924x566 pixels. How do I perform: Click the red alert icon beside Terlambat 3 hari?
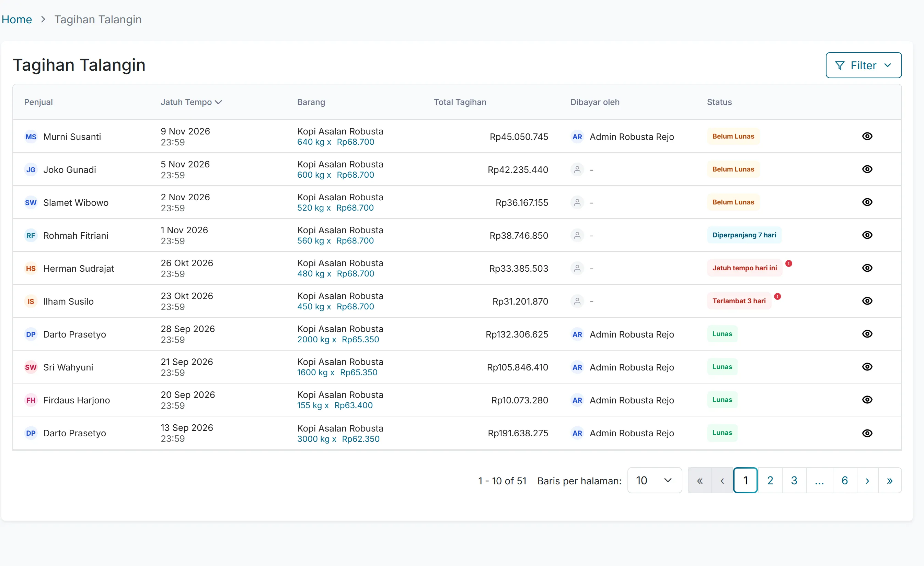point(778,296)
